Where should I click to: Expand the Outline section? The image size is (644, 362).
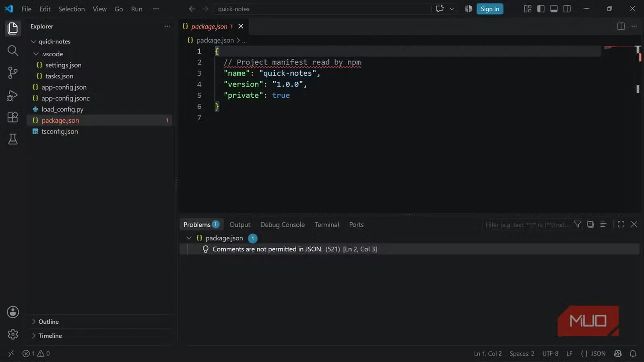click(34, 322)
